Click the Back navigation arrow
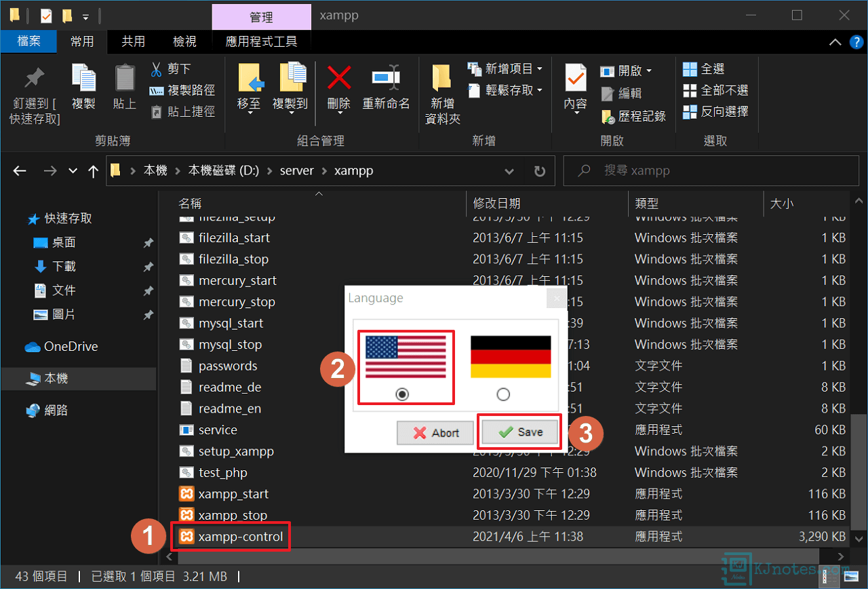 pos(20,172)
